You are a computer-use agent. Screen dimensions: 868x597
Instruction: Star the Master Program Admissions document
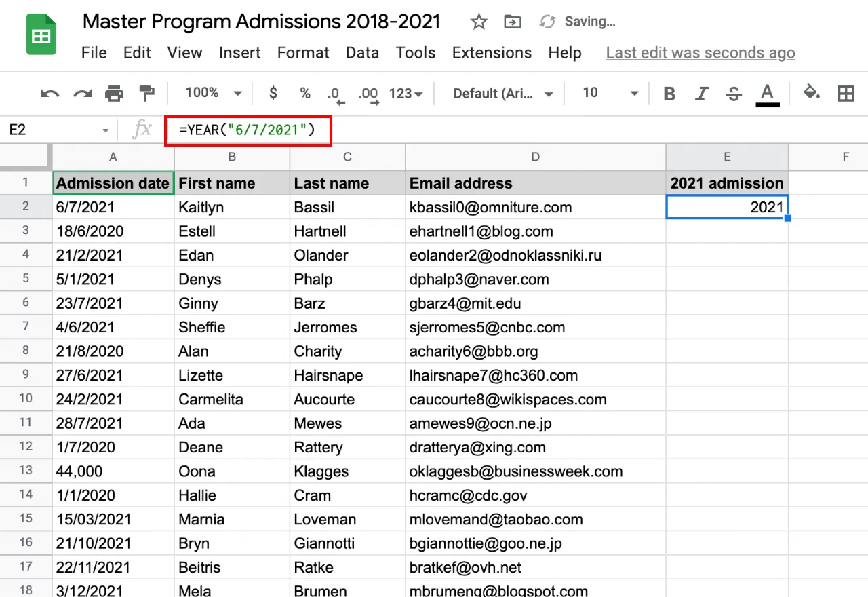[479, 22]
